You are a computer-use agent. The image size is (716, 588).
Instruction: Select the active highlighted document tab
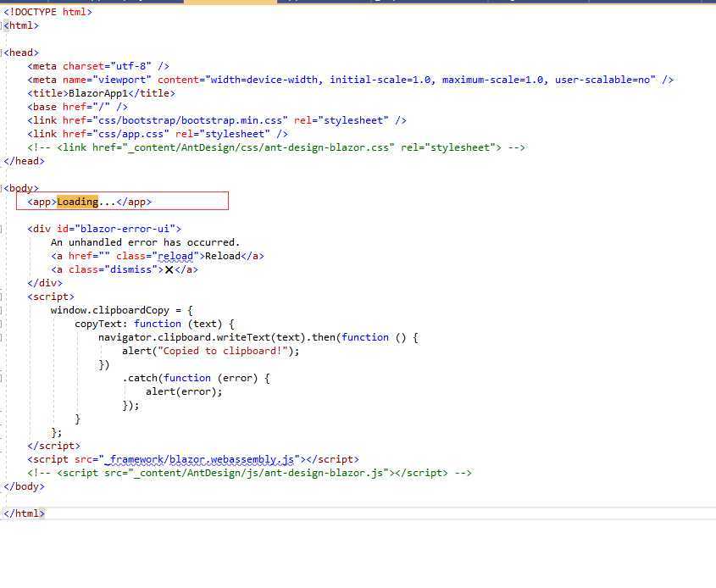coord(230,2)
